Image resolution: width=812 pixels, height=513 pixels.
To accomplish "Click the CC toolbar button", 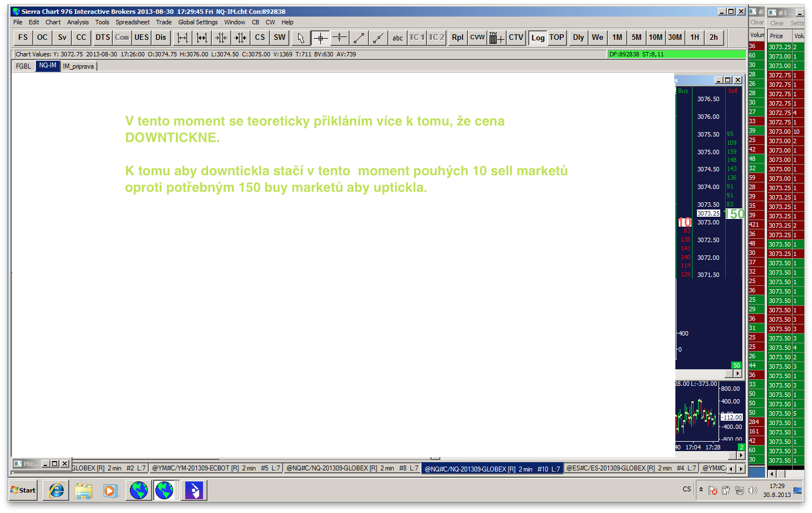I will (81, 38).
